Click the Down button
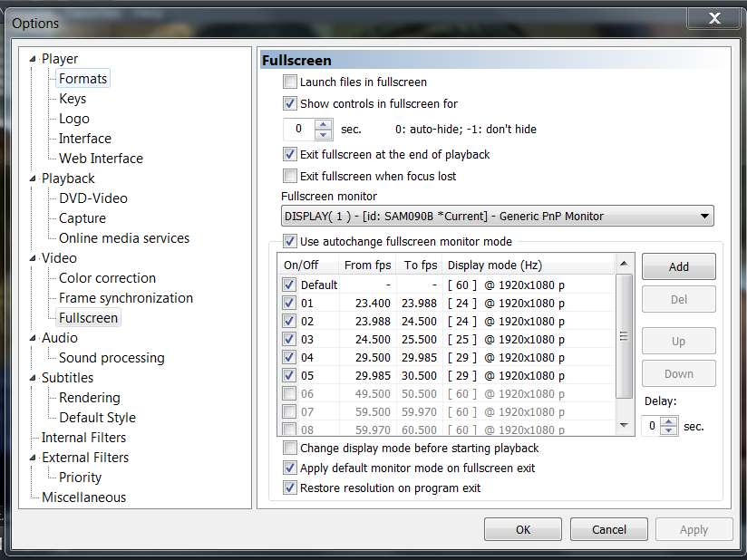The height and width of the screenshot is (560, 747). (678, 374)
